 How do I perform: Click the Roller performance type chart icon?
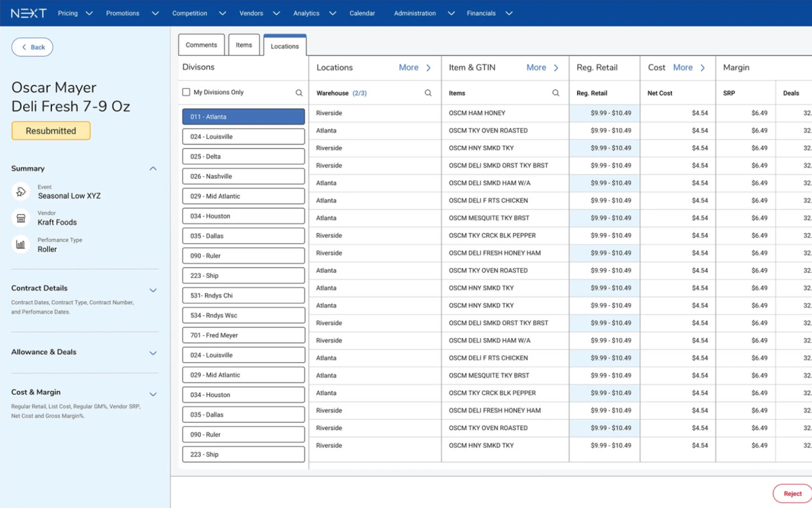point(21,245)
